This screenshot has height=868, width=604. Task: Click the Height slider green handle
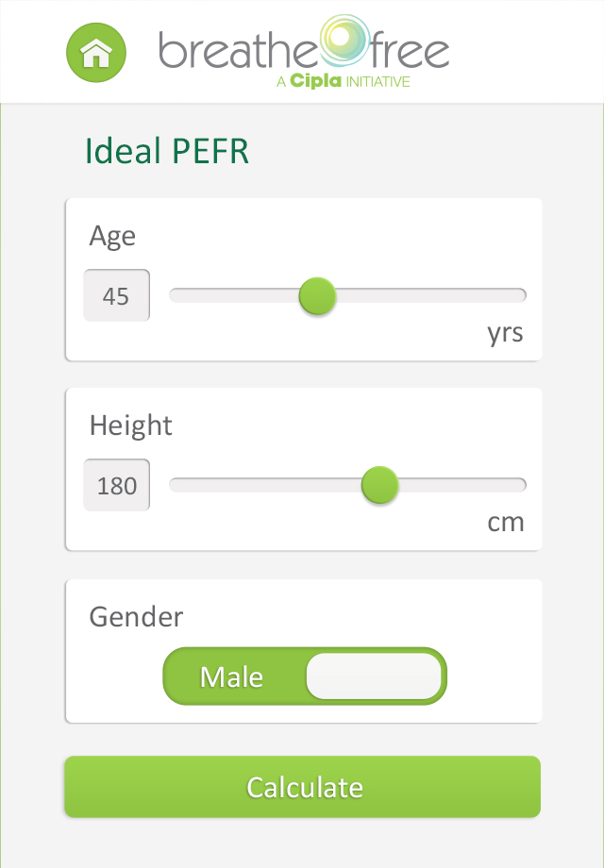pos(379,485)
